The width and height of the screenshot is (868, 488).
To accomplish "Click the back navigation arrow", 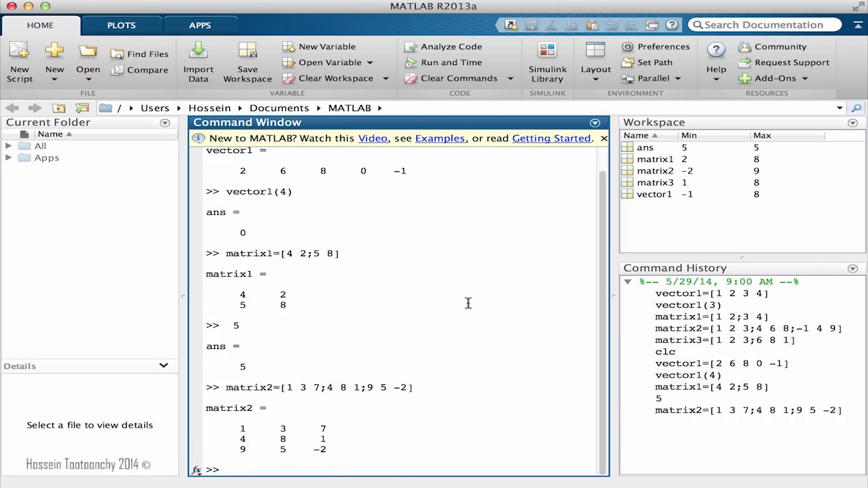I will [12, 108].
